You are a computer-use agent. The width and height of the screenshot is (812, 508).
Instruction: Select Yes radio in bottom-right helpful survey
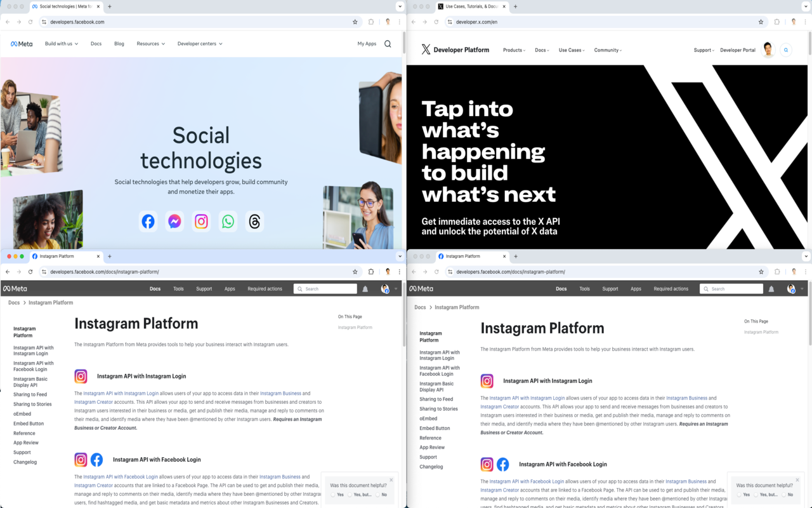click(x=739, y=495)
